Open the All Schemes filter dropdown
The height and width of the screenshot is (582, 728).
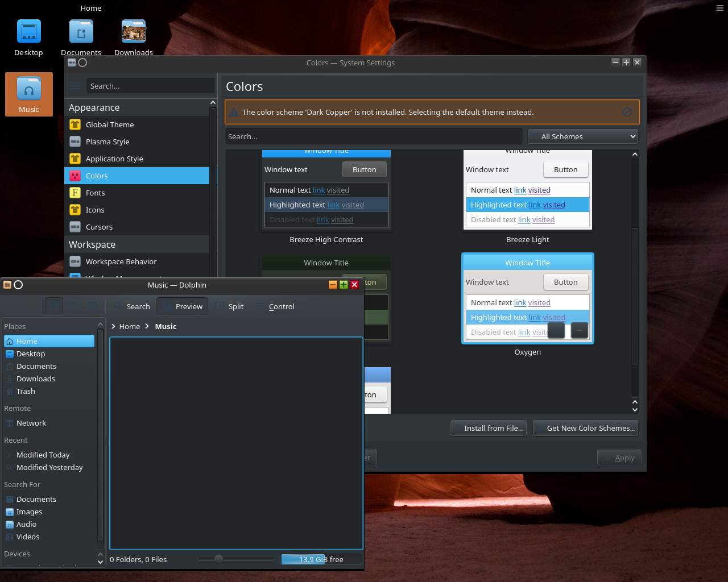tap(583, 136)
